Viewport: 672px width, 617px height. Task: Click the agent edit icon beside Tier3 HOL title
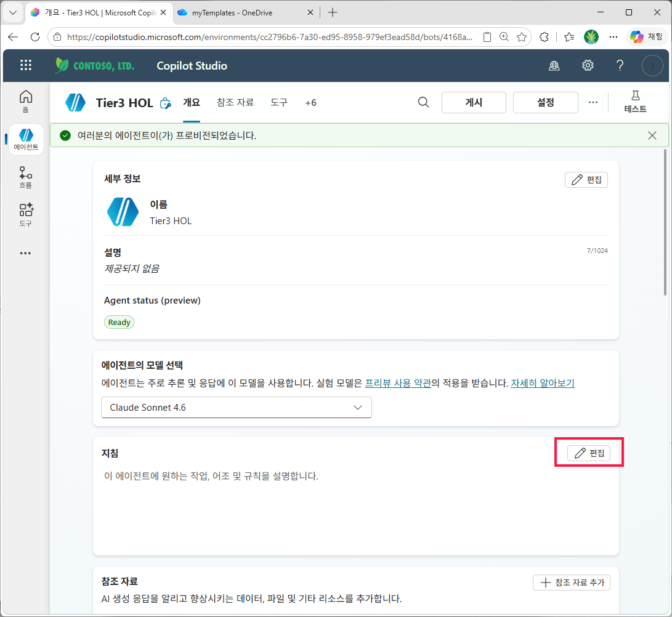pos(166,103)
